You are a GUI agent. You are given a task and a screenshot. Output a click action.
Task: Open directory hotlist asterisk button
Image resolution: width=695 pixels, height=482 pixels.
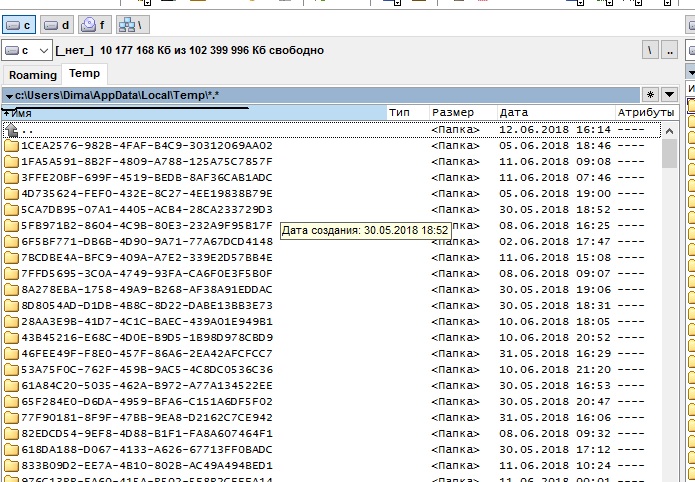(650, 94)
